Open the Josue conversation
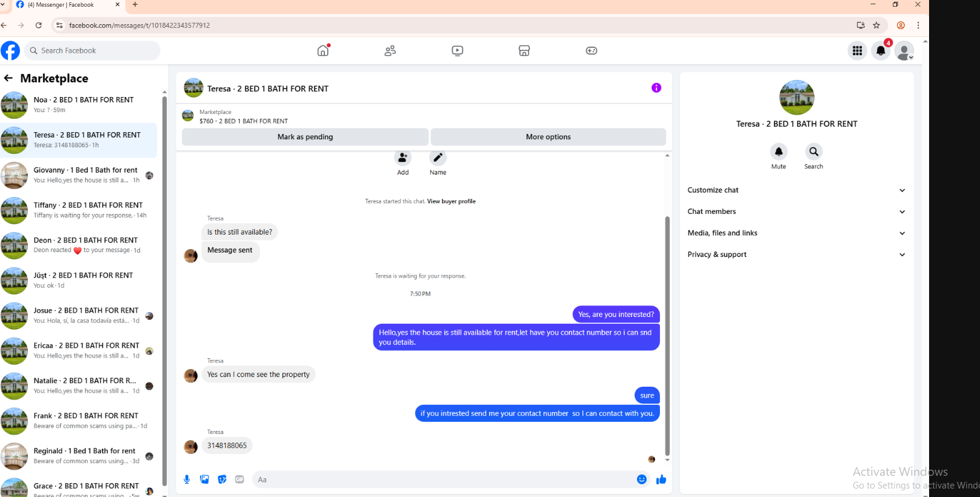This screenshot has height=497, width=980. pos(79,316)
